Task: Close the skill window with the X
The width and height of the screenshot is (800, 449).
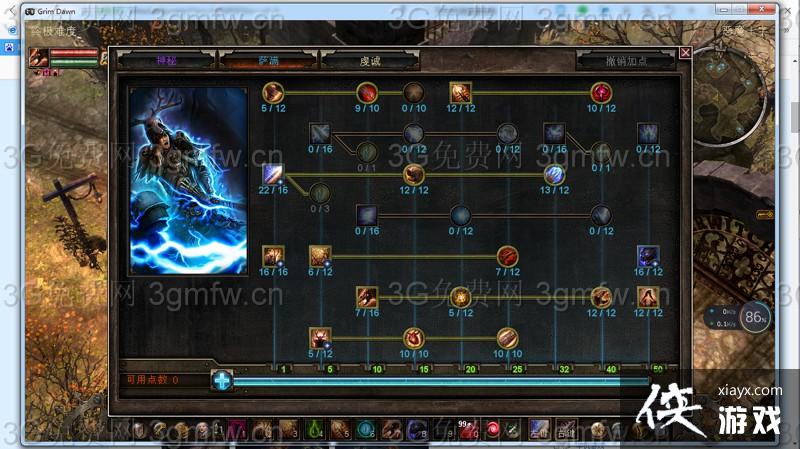Action: click(685, 53)
